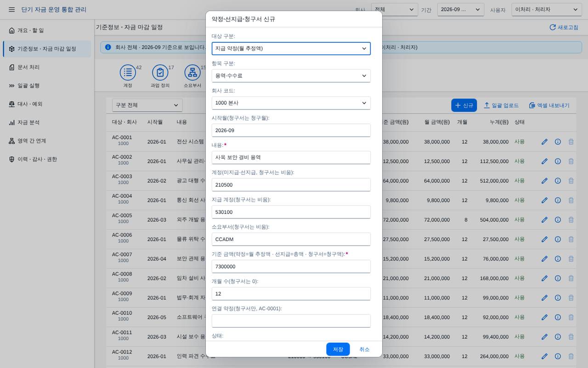Select the 과업 정의 clipboard icon
This screenshot has width=588, height=368.
pos(160,73)
